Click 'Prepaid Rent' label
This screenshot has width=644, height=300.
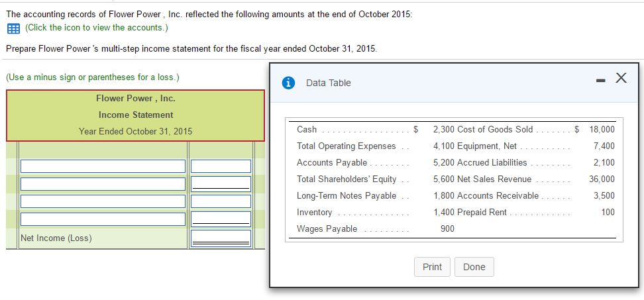click(x=482, y=212)
